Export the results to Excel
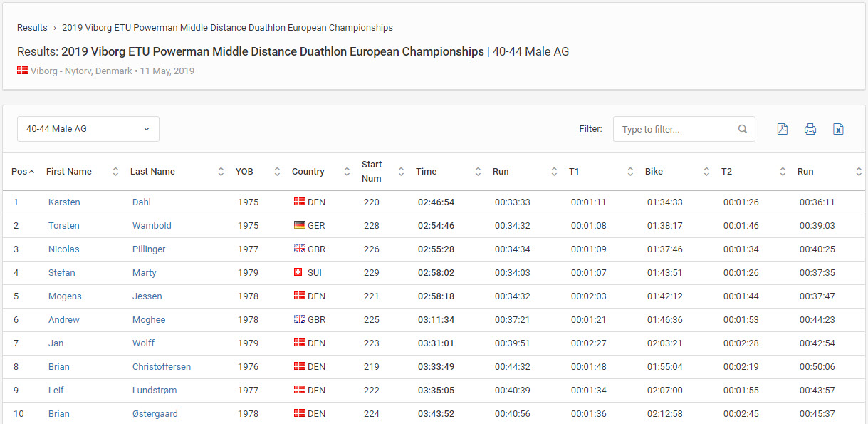 point(838,129)
